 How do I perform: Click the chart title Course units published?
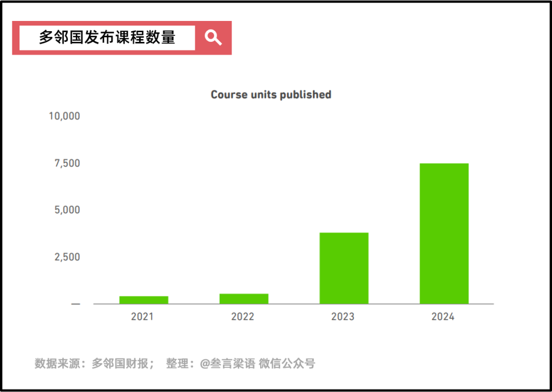(271, 95)
